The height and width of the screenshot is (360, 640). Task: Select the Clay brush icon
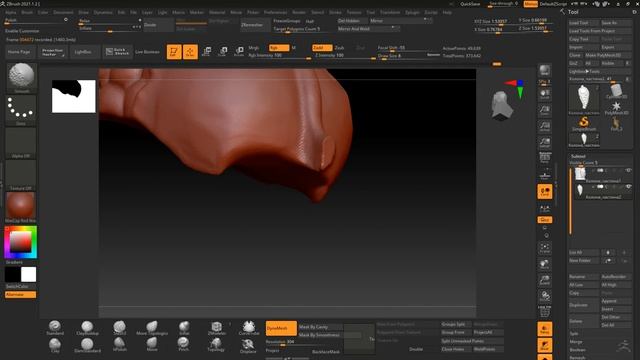pyautogui.click(x=55, y=345)
